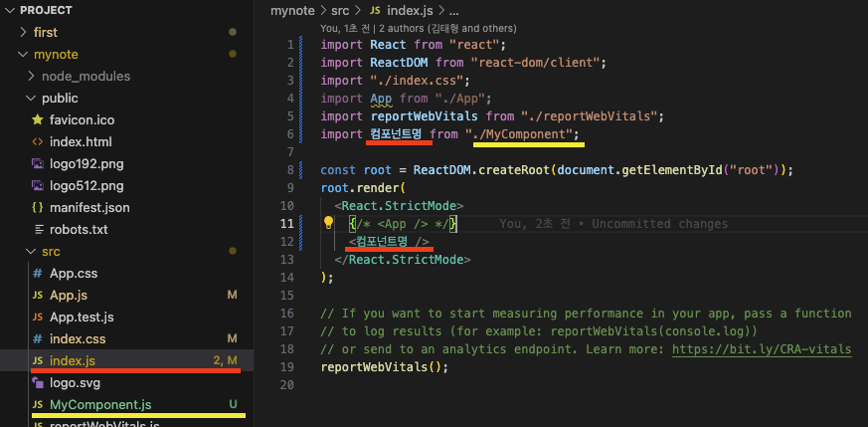Open App.css file
The image size is (868, 427).
pos(74,273)
